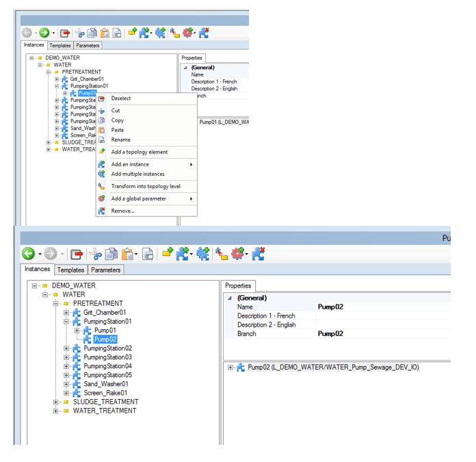Click the Deselect icon in the lower toolbar
The image size is (476, 462).
pos(76,254)
